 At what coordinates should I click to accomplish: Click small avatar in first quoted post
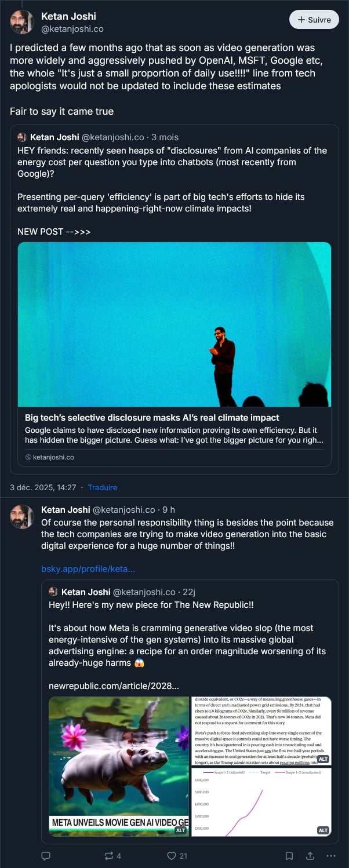coord(22,137)
